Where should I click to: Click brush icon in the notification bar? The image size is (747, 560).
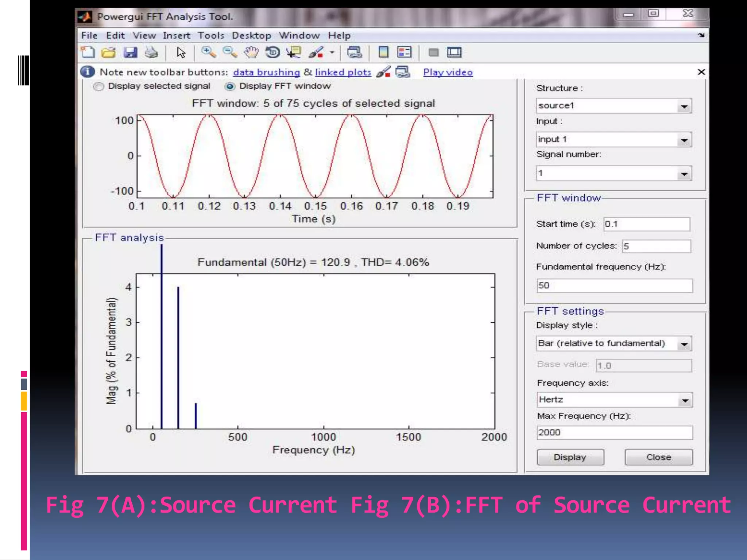[383, 72]
